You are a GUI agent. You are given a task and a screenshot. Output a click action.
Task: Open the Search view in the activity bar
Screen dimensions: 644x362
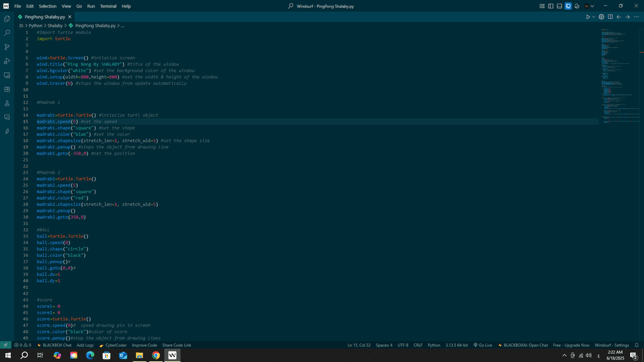(7, 33)
